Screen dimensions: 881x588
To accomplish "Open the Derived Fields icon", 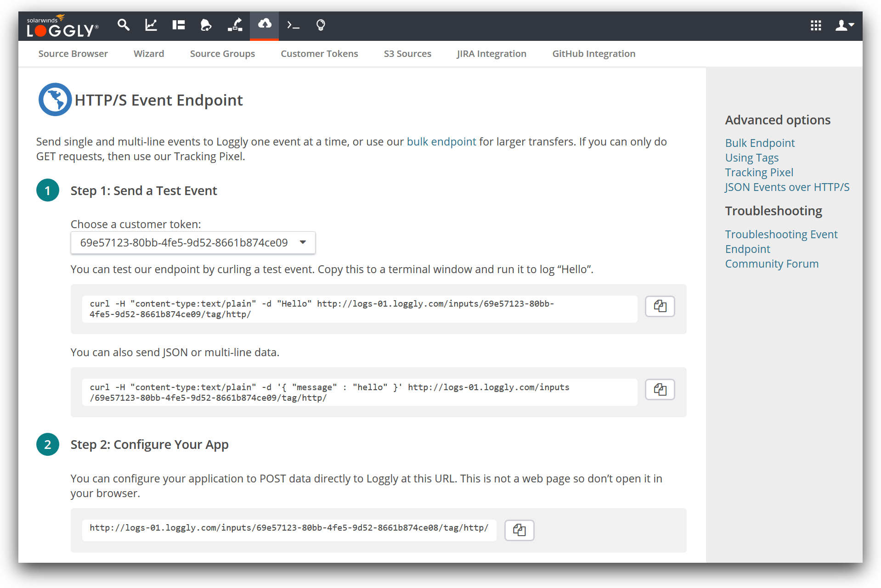I will coord(235,25).
